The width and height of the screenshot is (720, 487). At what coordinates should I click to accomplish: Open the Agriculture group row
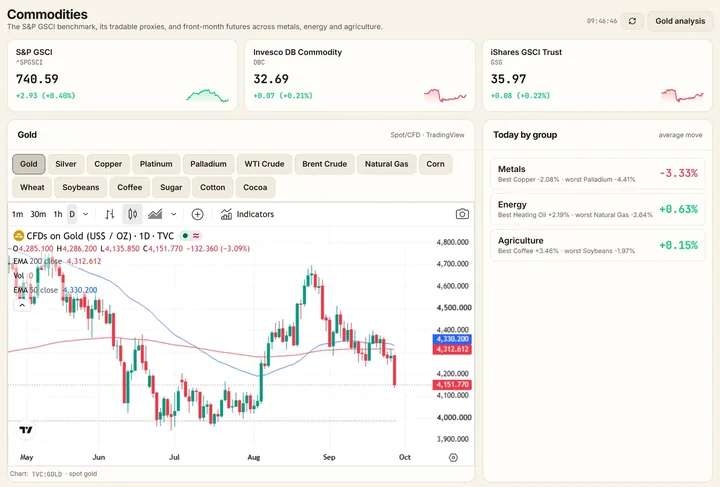(x=597, y=245)
